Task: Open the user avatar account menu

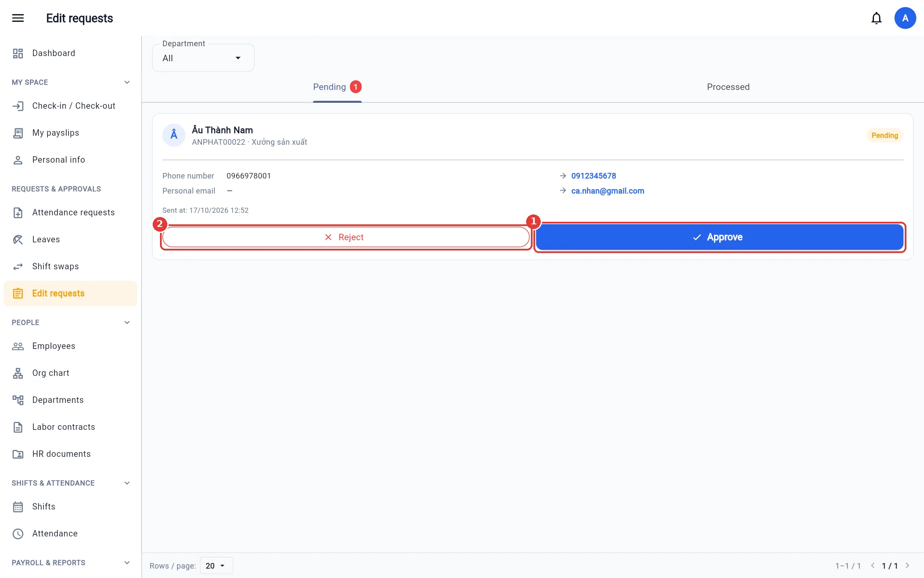Action: (x=905, y=18)
